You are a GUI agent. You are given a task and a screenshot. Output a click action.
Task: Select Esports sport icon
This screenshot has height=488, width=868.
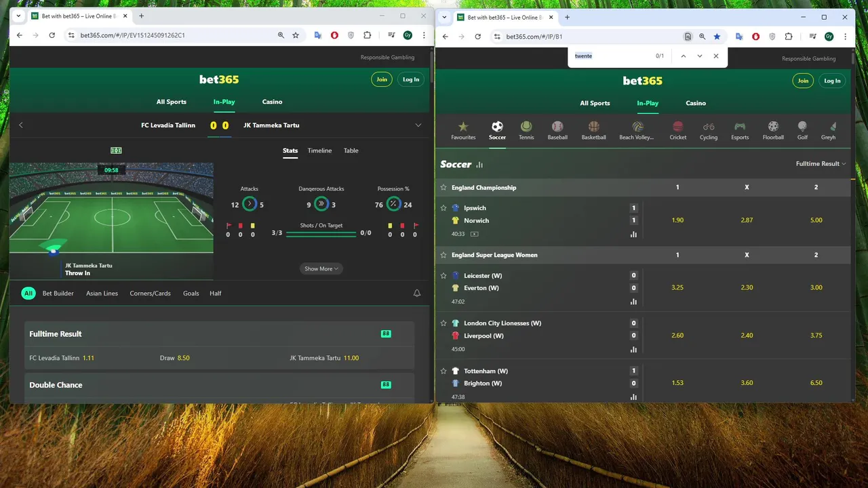740,130
